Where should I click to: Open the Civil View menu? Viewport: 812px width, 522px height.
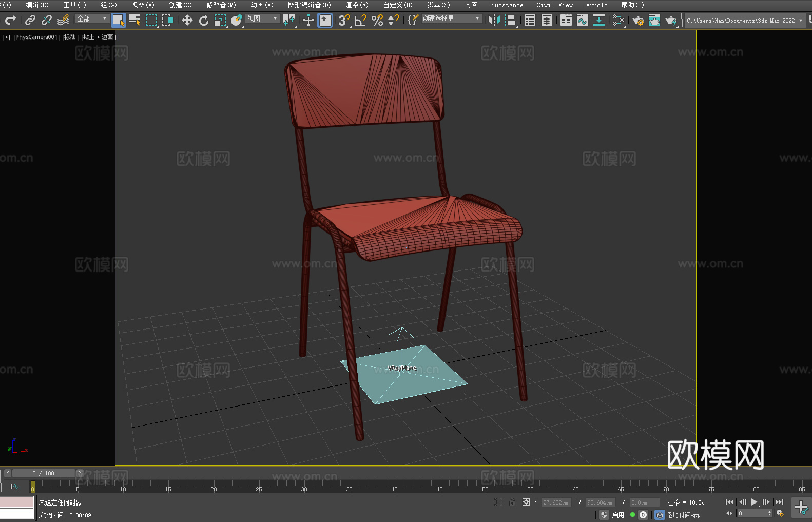coord(554,5)
